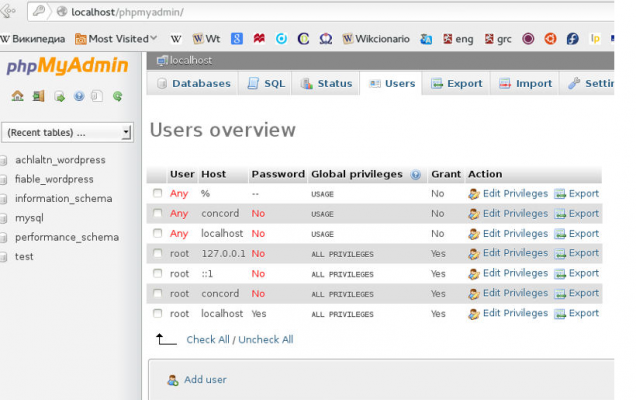Click the browser back arrow button
Image resolution: width=636 pixels, height=400 pixels.
[x=8, y=11]
